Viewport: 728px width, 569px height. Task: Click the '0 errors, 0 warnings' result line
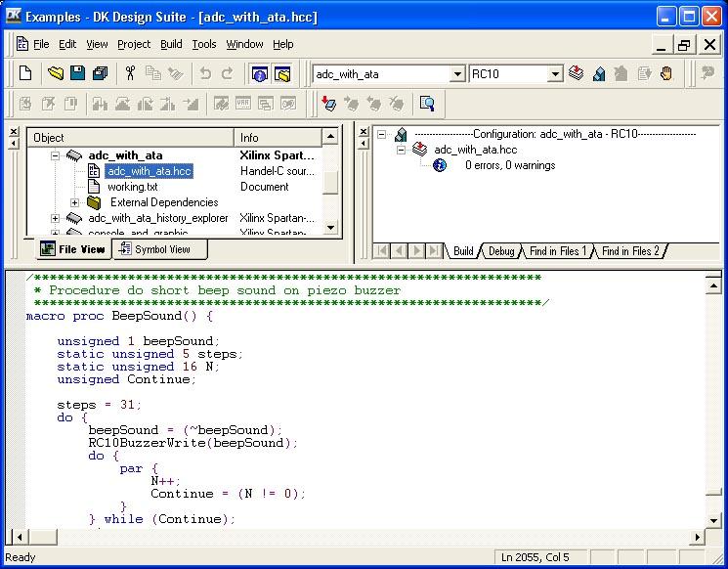pos(510,165)
